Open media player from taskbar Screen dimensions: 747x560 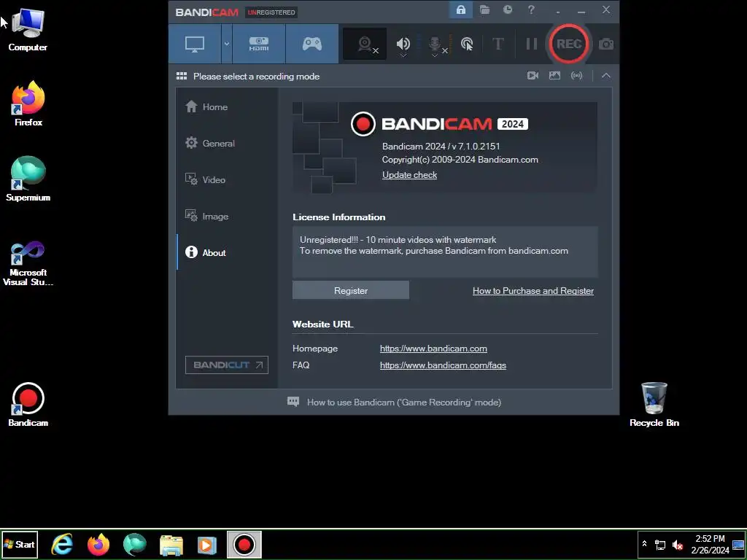click(207, 544)
